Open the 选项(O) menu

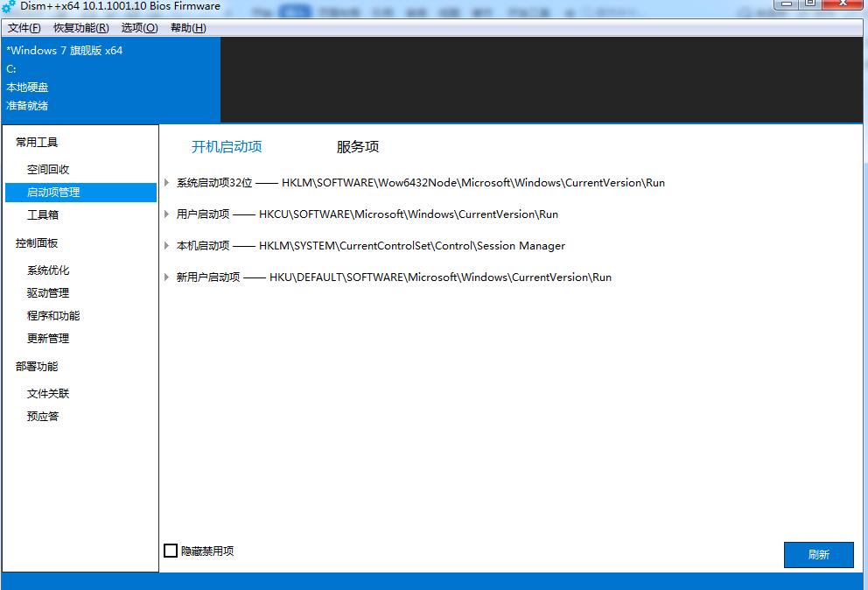[139, 28]
